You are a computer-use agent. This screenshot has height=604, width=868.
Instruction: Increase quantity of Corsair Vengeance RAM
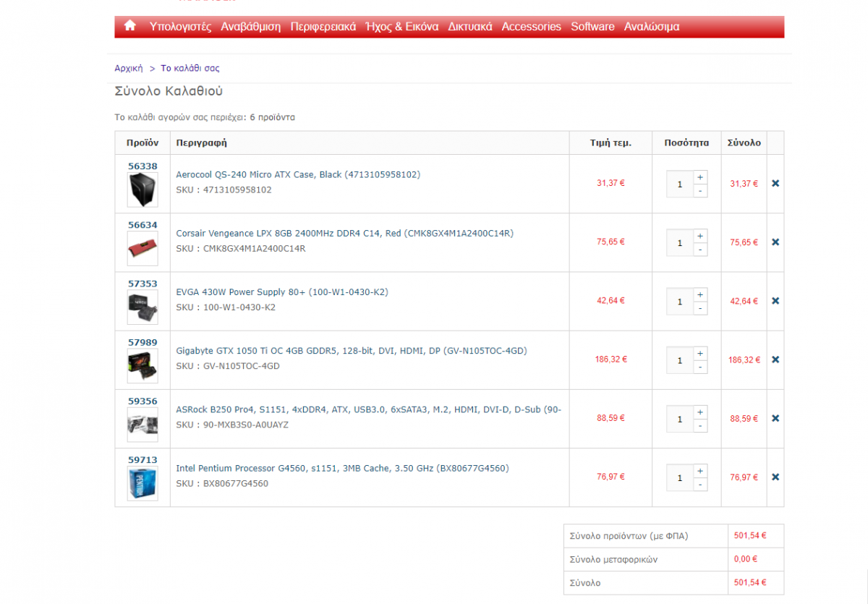coord(700,236)
